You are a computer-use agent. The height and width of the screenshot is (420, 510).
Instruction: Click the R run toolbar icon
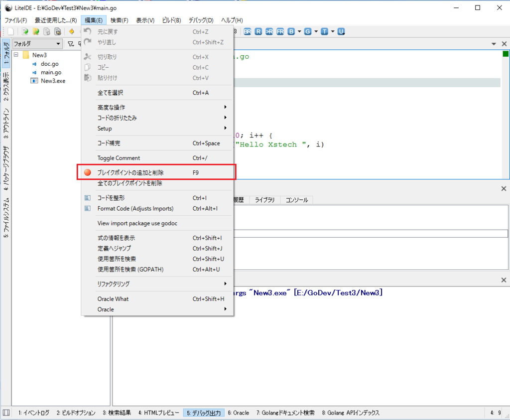click(258, 31)
